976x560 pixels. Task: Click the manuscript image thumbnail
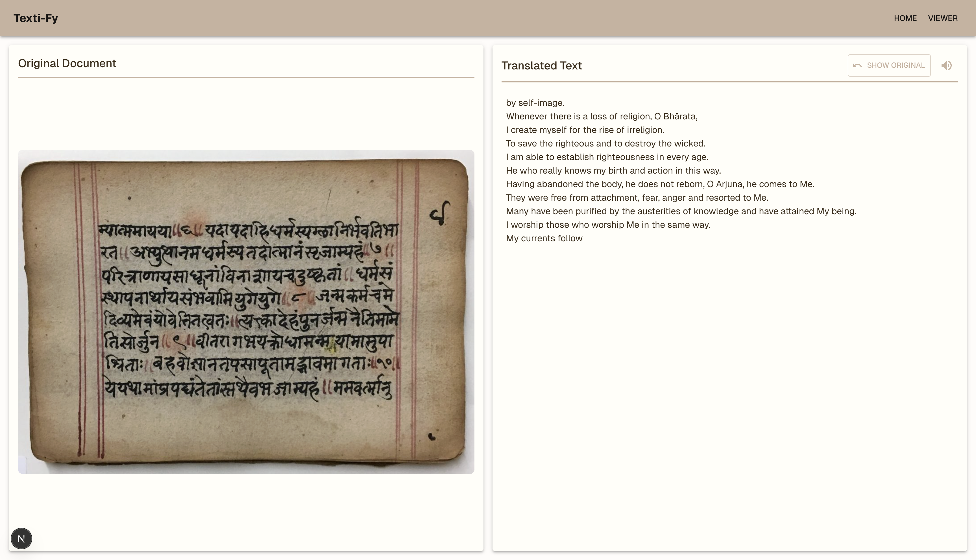point(246,312)
